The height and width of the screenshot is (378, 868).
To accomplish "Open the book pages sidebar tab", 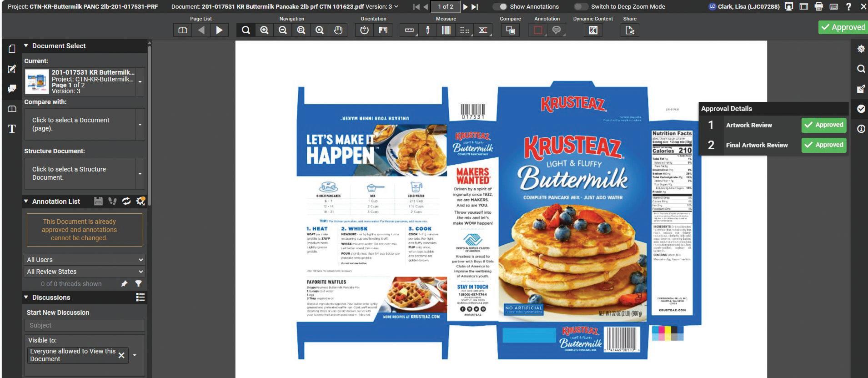I will coord(12,109).
